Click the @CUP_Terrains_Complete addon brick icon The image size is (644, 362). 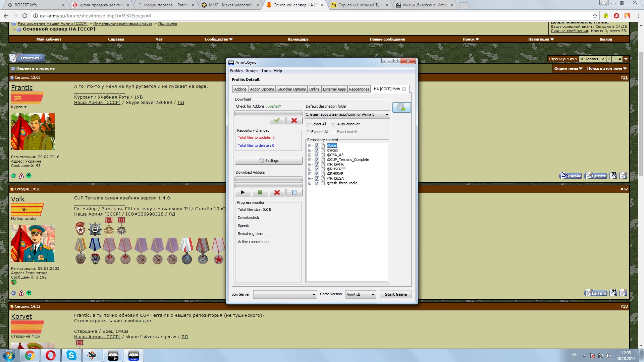pyautogui.click(x=323, y=160)
